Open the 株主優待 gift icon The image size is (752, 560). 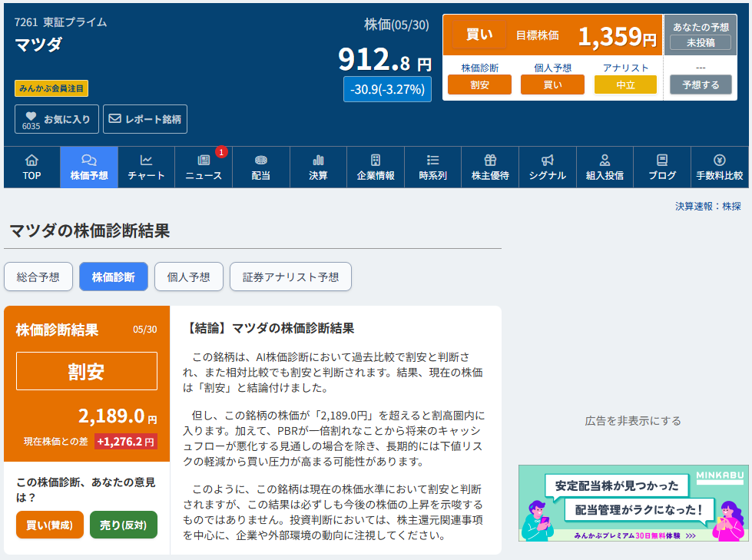tap(490, 160)
